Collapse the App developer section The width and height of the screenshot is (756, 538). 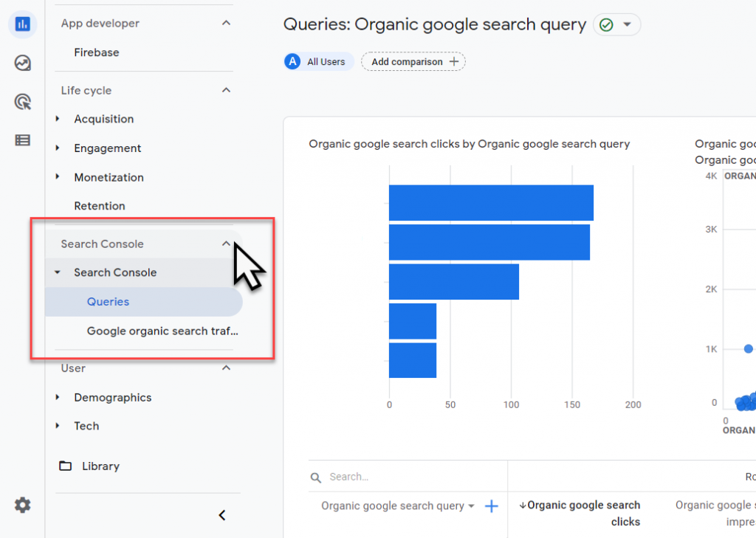pos(226,24)
